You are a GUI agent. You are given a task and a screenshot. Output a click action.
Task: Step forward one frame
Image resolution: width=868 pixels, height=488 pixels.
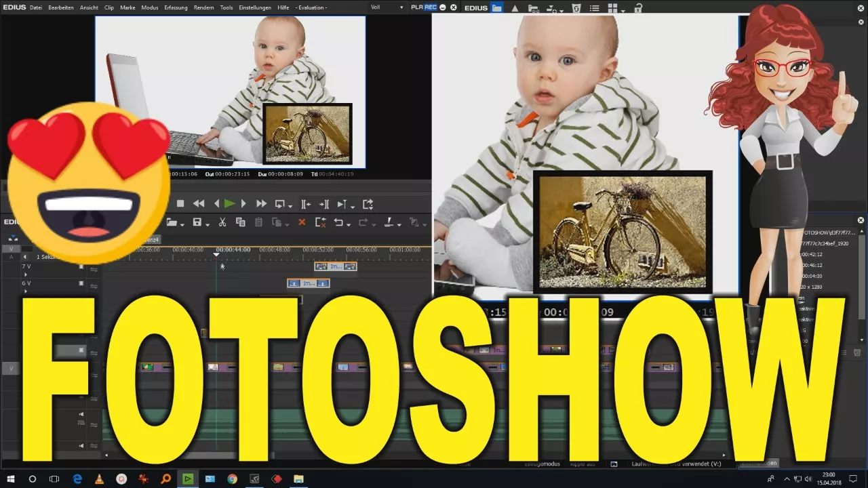pyautogui.click(x=244, y=203)
